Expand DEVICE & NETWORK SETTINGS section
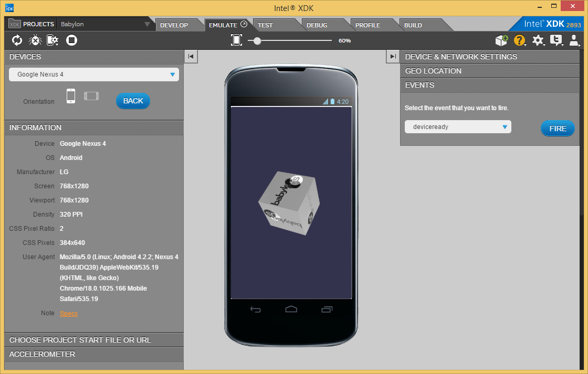Viewport: 588px width, 374px height. pyautogui.click(x=489, y=57)
